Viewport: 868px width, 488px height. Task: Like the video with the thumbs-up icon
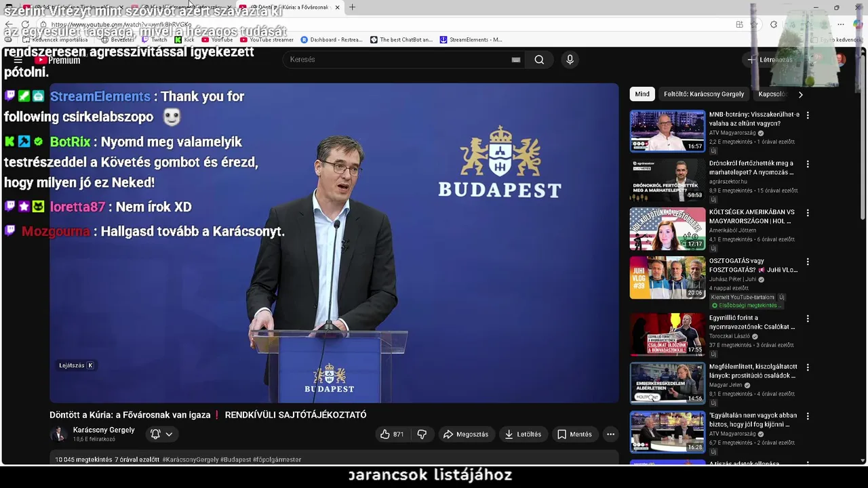393,434
